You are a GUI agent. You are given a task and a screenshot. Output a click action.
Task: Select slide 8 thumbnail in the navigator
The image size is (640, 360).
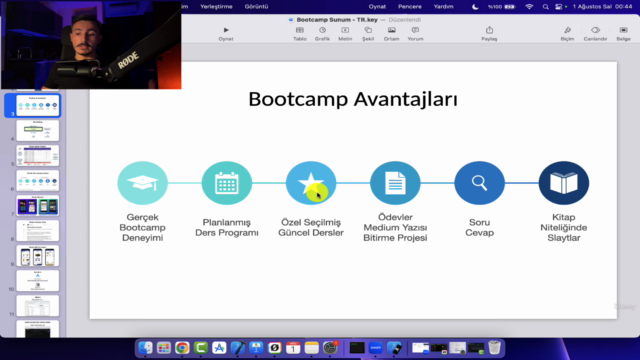coord(38,231)
